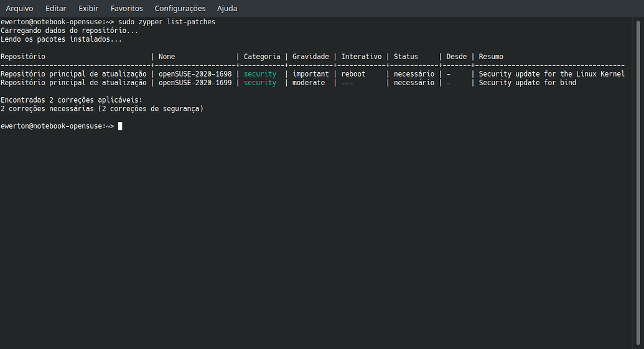Click 'sudo zypper list-patches' command text
This screenshot has width=644, height=349.
click(x=167, y=22)
